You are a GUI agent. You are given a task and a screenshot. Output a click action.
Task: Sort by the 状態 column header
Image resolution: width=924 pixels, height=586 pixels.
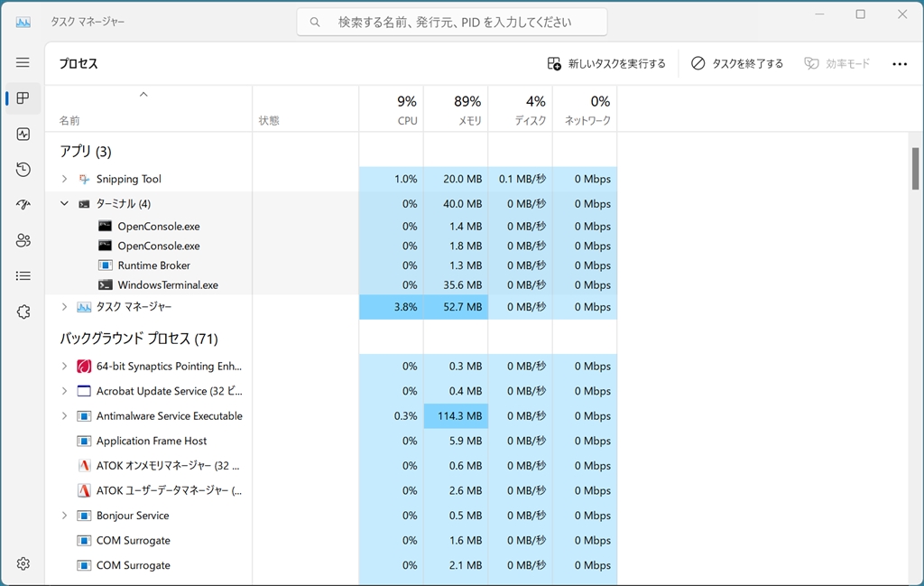[x=305, y=109]
